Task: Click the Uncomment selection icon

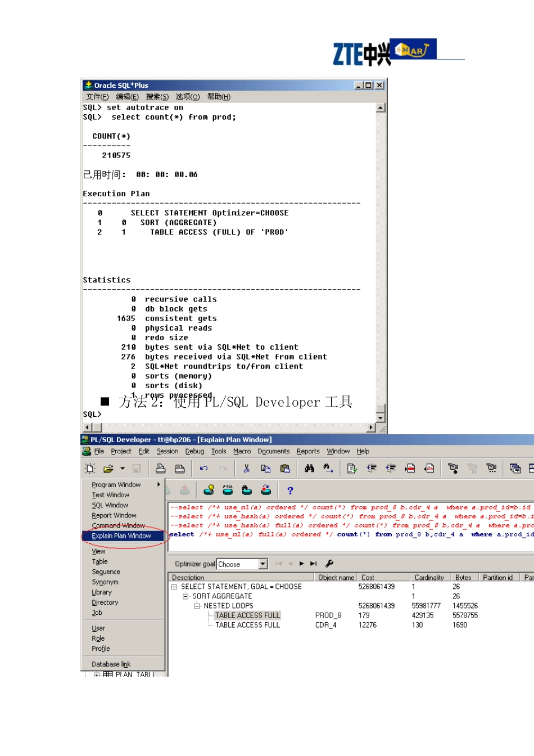Action: tap(429, 468)
